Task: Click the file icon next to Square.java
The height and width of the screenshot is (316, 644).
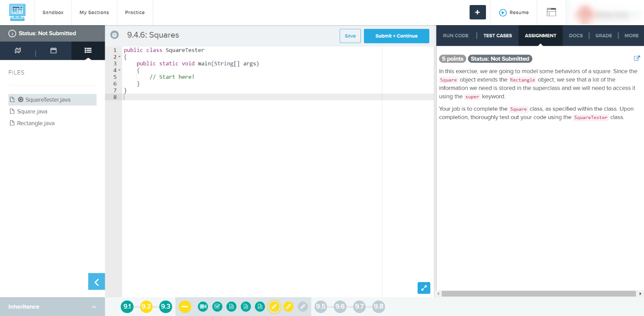Action: [x=12, y=111]
